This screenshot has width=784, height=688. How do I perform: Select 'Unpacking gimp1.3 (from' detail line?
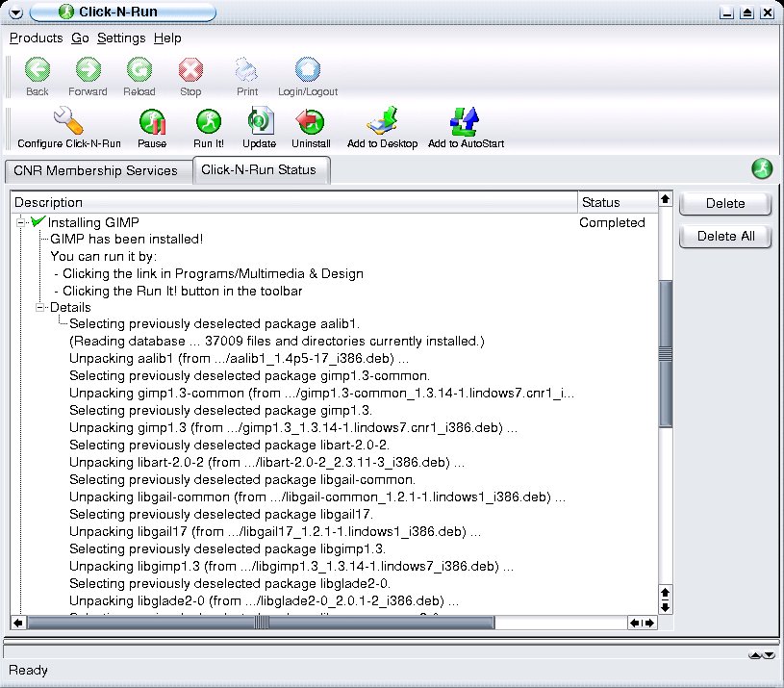[x=293, y=428]
